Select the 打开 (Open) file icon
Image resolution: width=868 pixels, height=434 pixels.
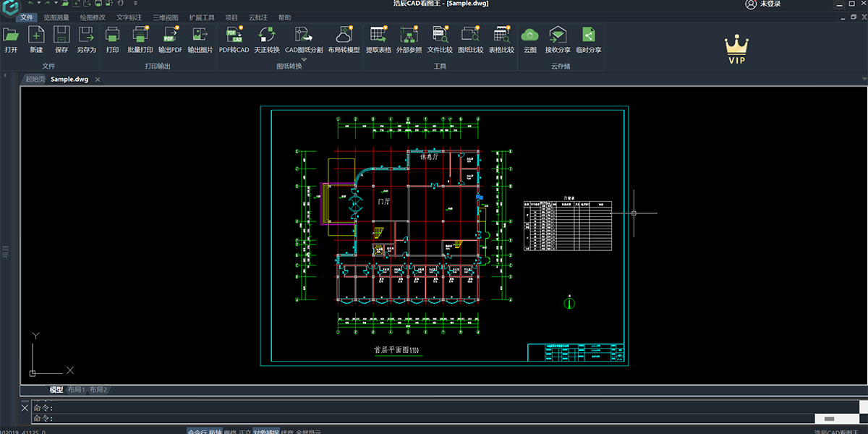click(11, 36)
